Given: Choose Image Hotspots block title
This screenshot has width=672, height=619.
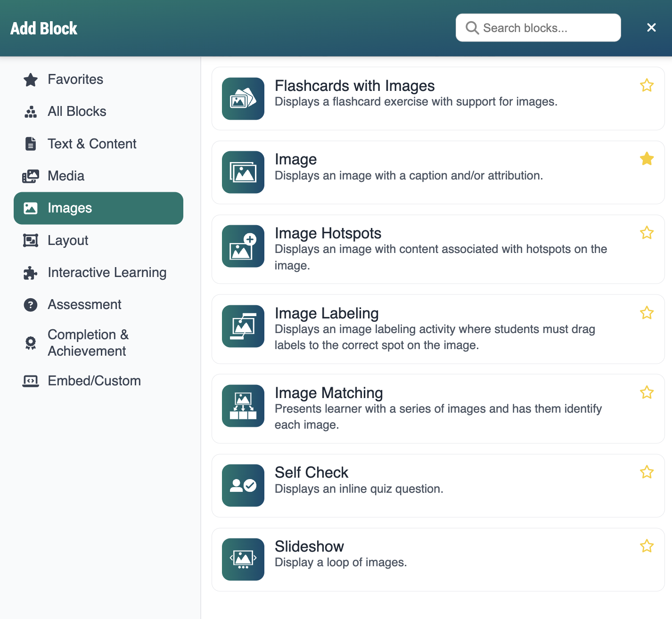Looking at the screenshot, I should 328,233.
